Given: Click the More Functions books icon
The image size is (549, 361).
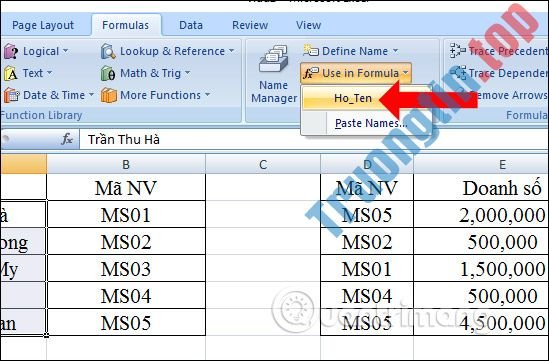Looking at the screenshot, I should click(109, 95).
